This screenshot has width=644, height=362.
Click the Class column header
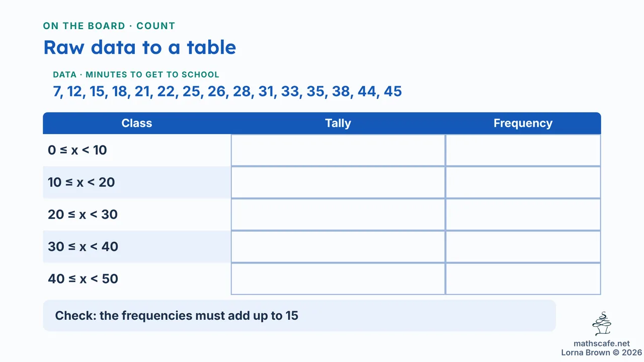point(137,123)
